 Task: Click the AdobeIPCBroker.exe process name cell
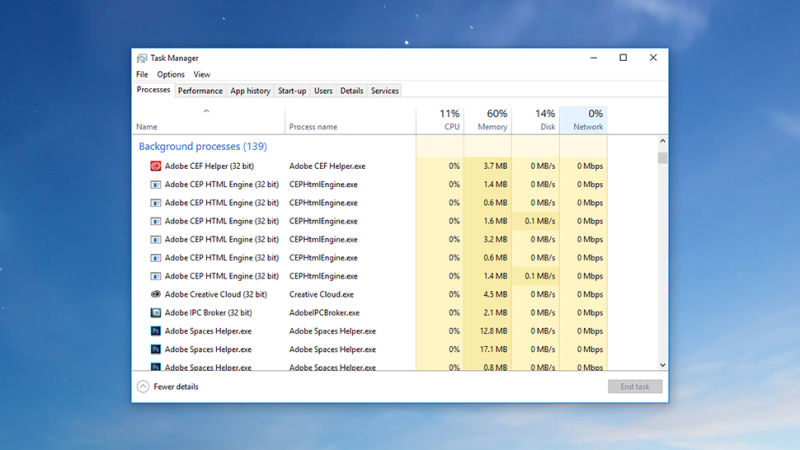coord(324,313)
